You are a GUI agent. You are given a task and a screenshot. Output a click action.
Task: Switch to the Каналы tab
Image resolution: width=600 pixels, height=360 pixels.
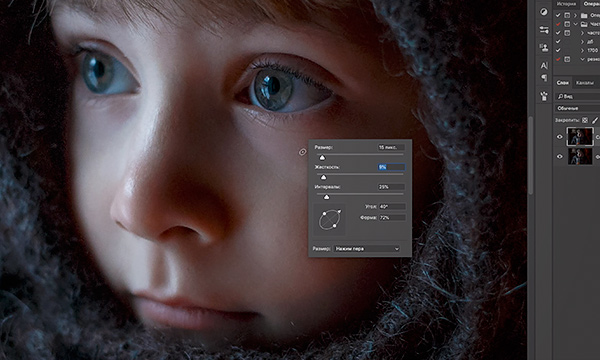585,83
